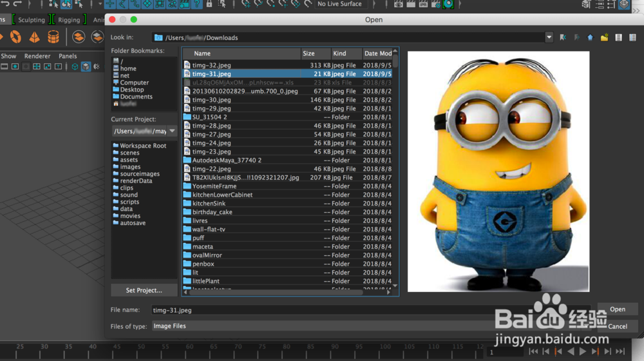
Task: Switch to the Sculpting shelf tab
Action: 31,20
